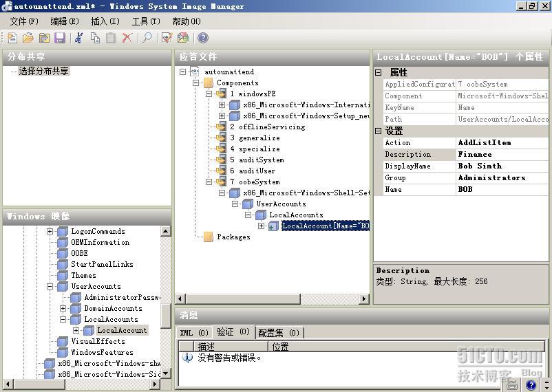Viewport: 552px width, 392px height.
Task: Collapse x86_Microsoft-Windows-Shell-Setup in answer file
Action: [x=222, y=193]
